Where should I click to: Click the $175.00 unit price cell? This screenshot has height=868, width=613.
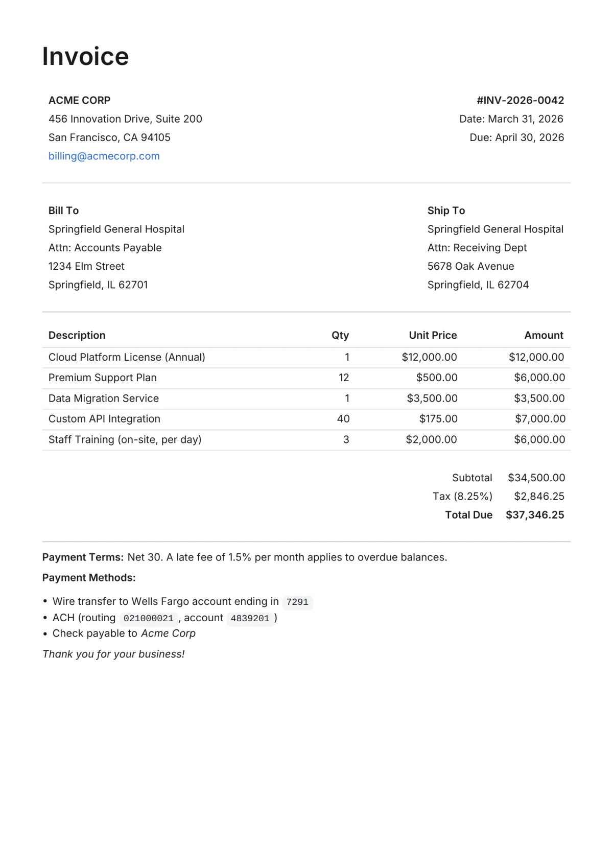438,419
